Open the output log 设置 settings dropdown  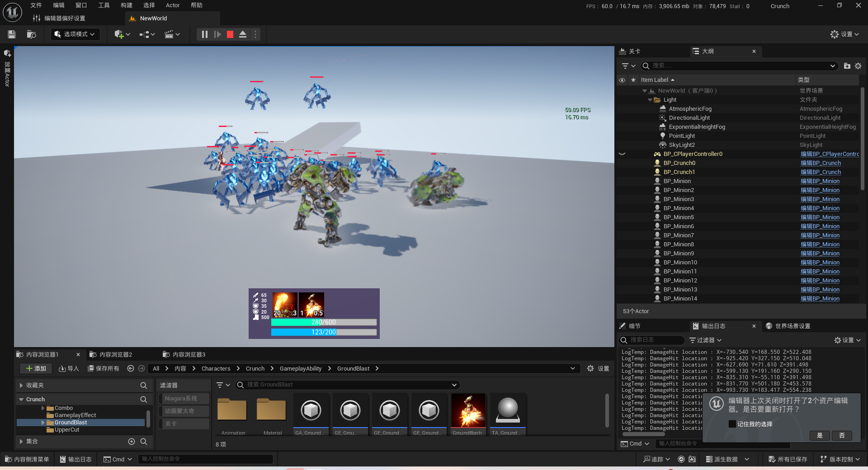tap(848, 340)
